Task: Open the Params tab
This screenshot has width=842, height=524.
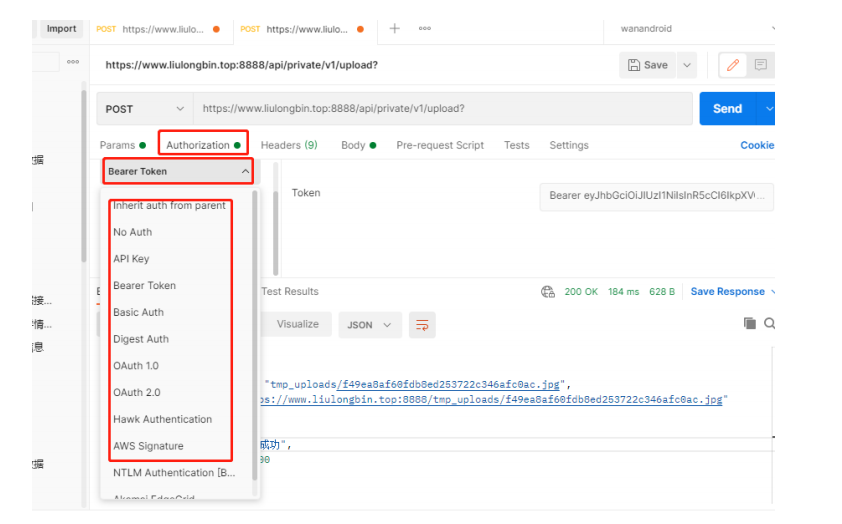Action: click(x=122, y=145)
